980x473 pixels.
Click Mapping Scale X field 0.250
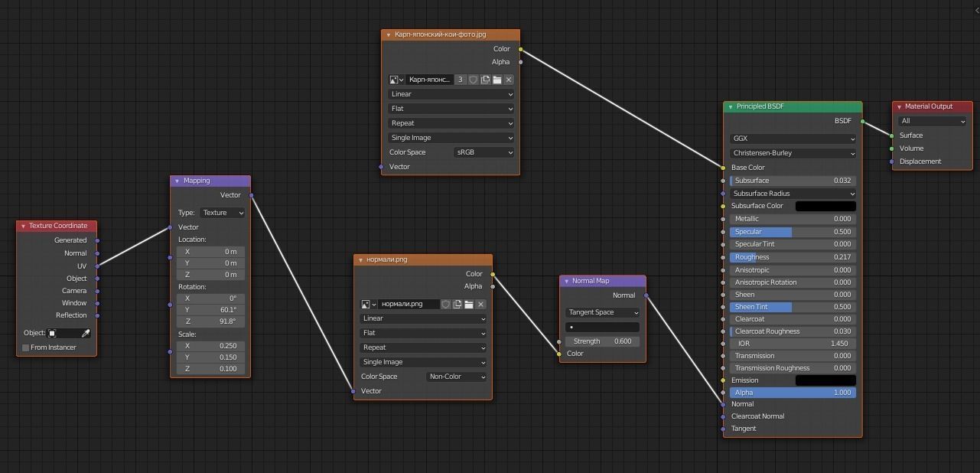point(211,346)
